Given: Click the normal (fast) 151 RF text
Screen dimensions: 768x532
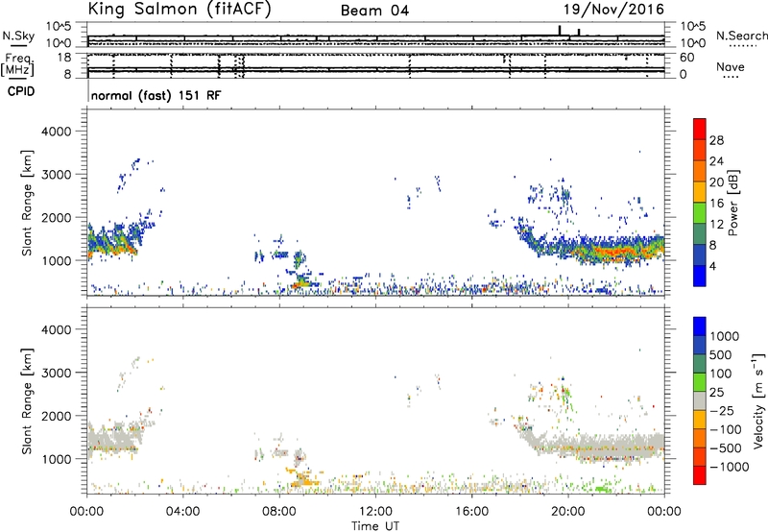Looking at the screenshot, I should [156, 95].
